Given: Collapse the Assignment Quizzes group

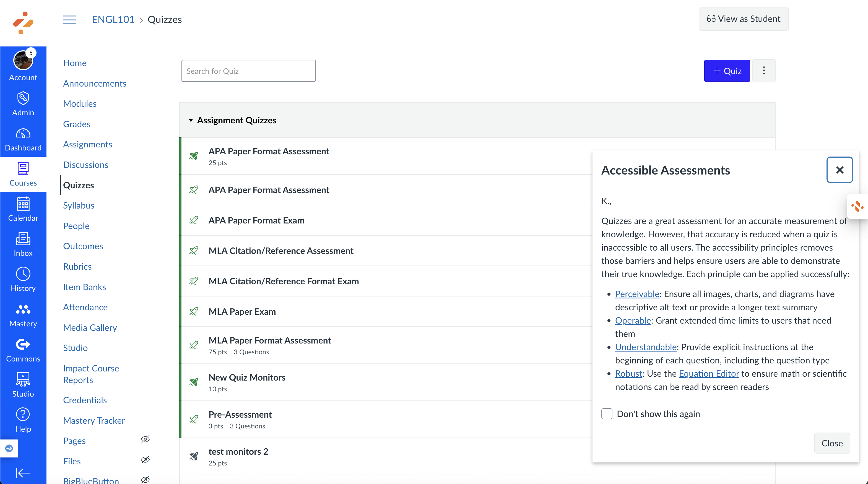Looking at the screenshot, I should (x=191, y=120).
